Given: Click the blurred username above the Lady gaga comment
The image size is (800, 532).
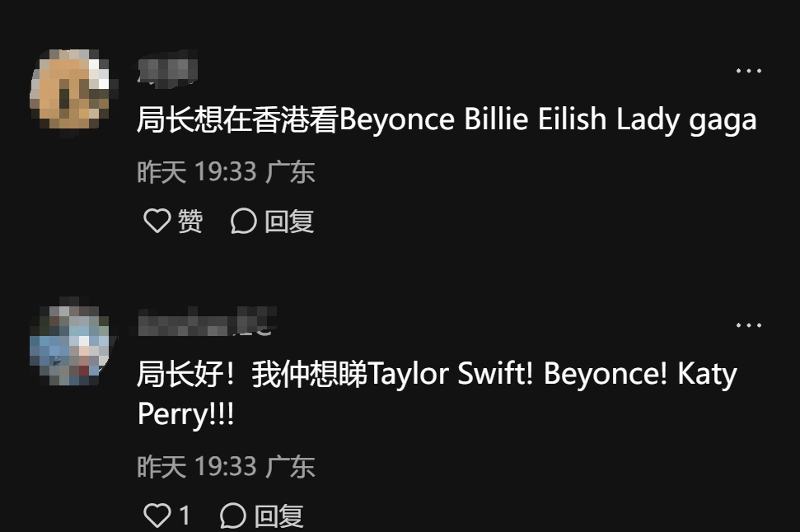Looking at the screenshot, I should click(x=167, y=70).
